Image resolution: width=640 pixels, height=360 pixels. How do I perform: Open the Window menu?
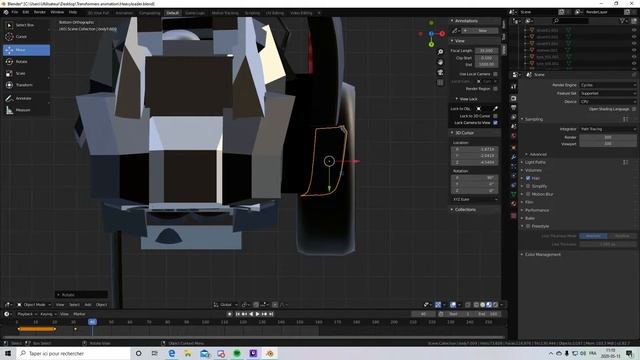[57, 12]
